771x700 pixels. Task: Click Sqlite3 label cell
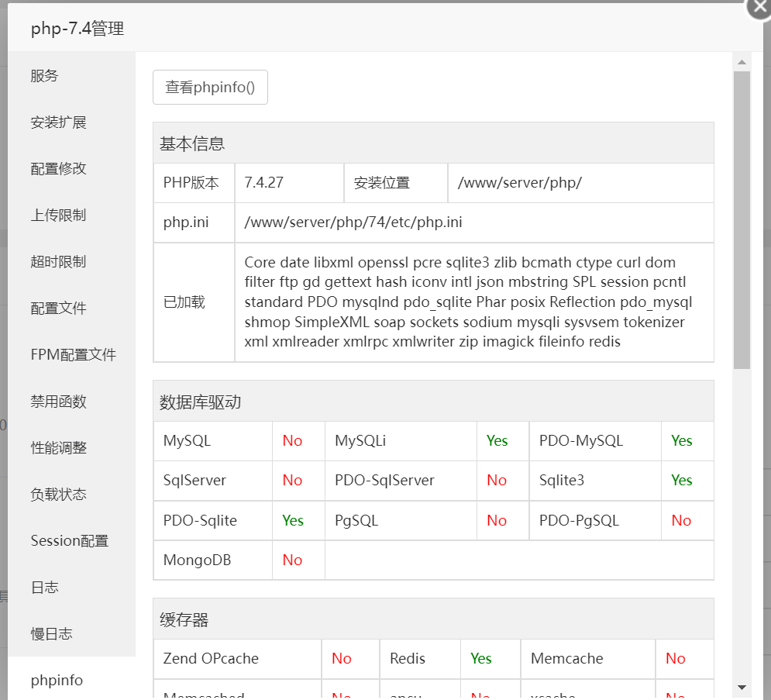(595, 481)
